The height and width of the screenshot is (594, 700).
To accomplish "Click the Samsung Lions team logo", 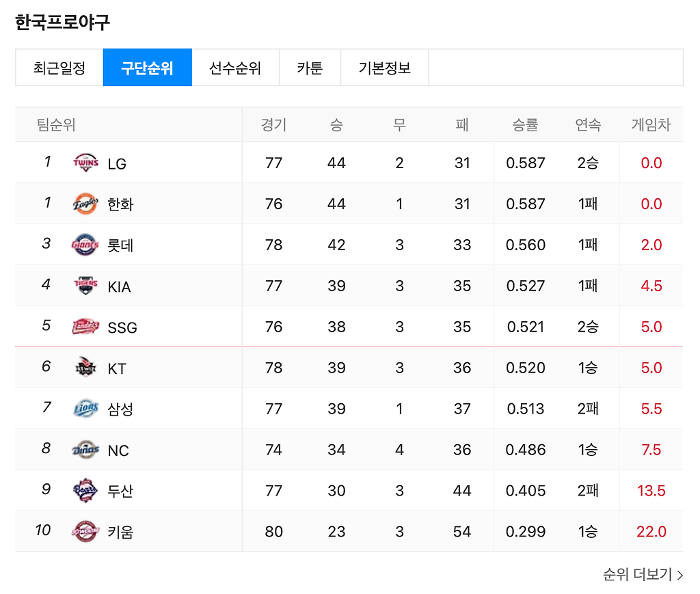I will (85, 408).
